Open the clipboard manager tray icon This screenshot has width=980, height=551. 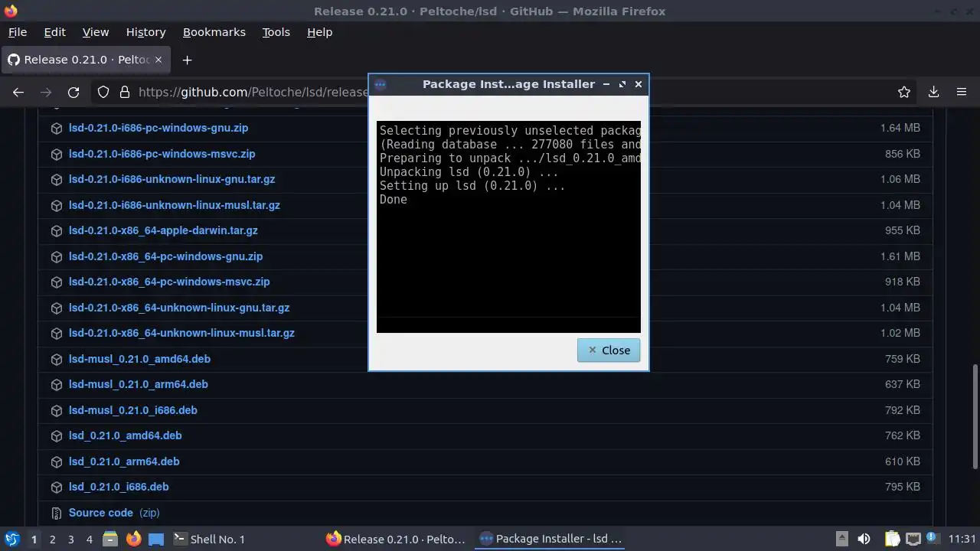892,539
